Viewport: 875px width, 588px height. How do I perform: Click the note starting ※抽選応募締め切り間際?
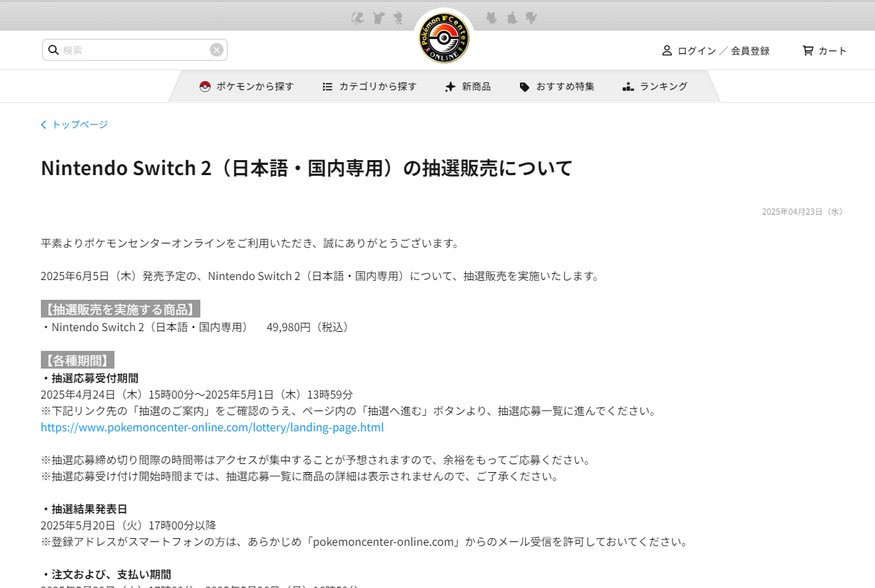pos(316,460)
